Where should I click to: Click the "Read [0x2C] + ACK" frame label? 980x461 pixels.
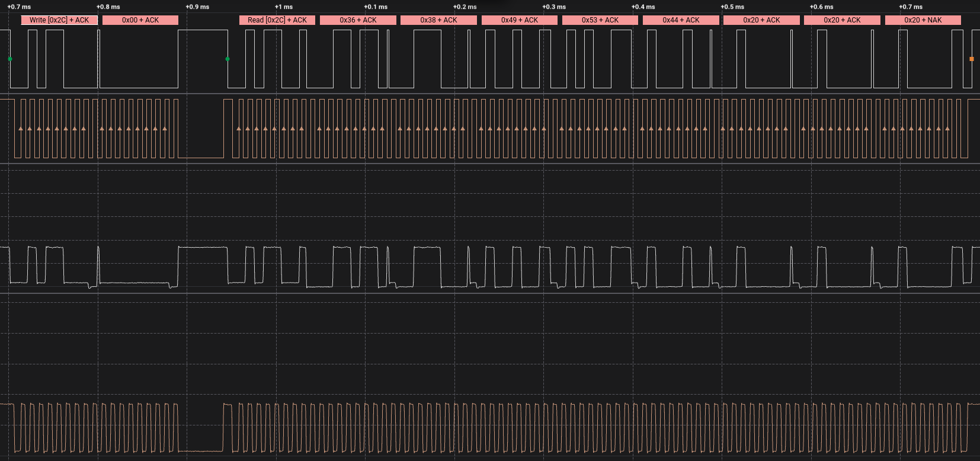pos(277,20)
